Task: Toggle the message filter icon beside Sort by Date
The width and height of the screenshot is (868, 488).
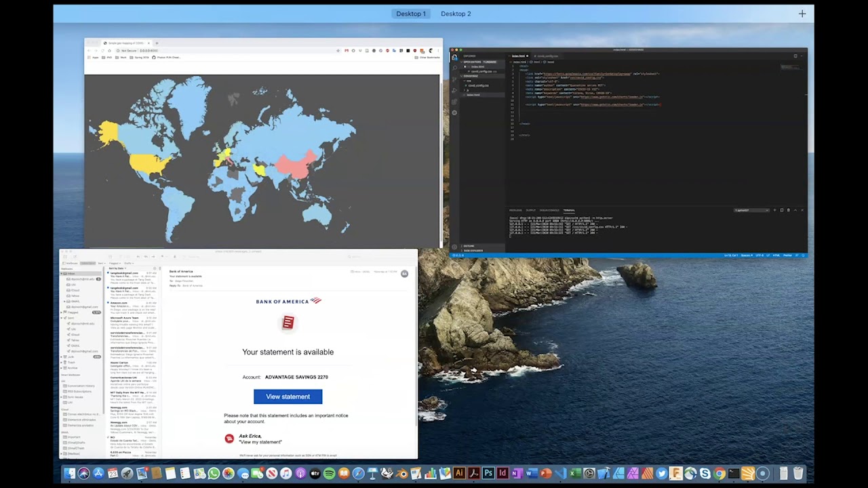Action: (x=155, y=268)
